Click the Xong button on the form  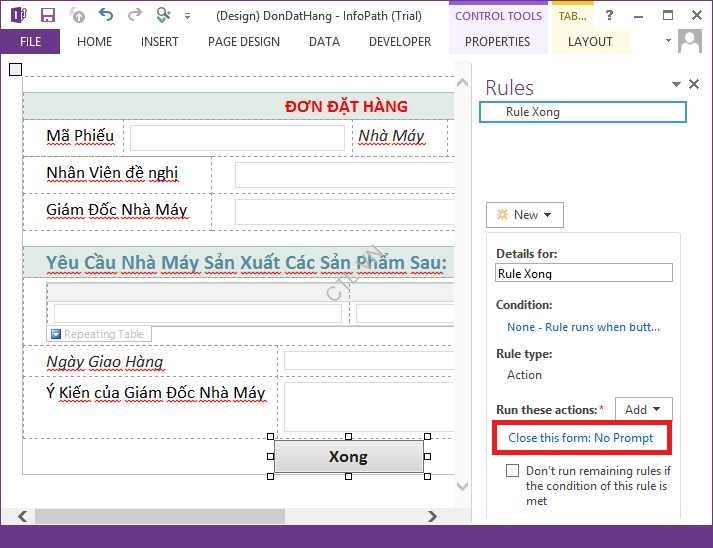348,457
